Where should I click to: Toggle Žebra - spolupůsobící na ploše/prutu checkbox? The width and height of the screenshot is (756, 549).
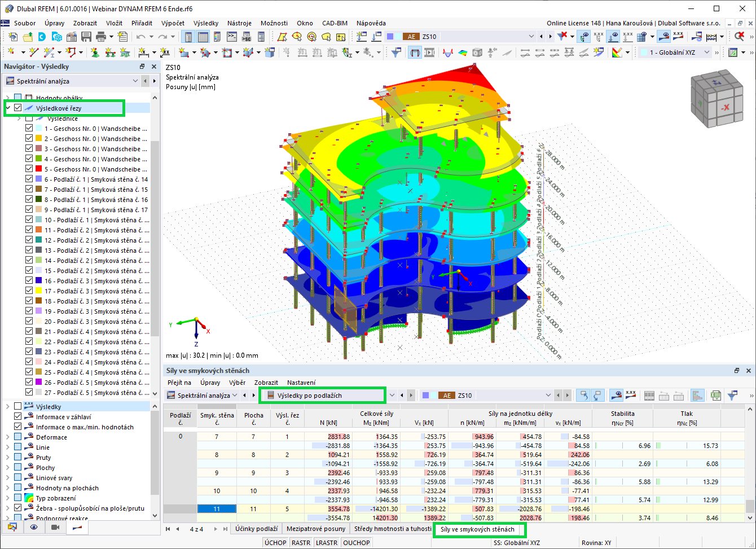pyautogui.click(x=18, y=508)
